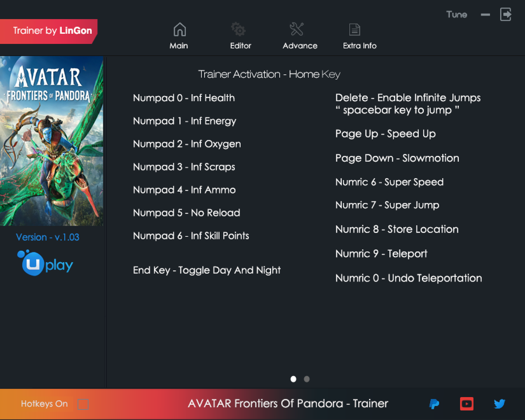525x420 pixels.
Task: Click Numric 8 - Store Location
Action: [397, 229]
